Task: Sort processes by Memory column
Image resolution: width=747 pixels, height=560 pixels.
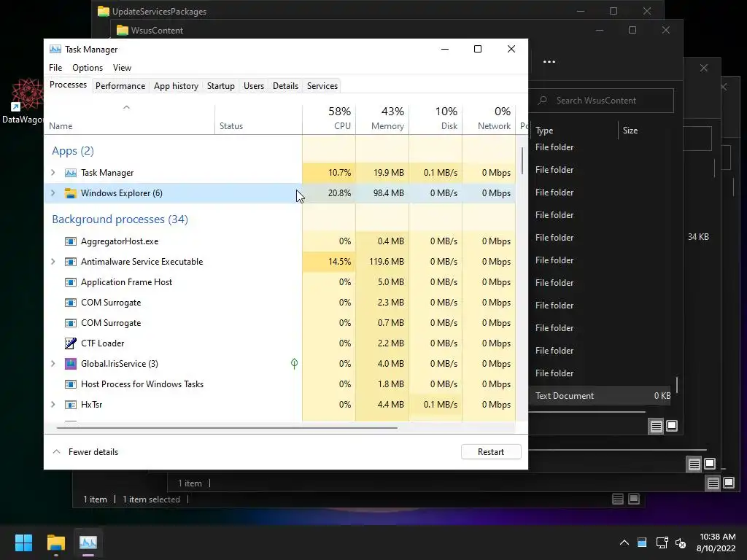Action: [382, 118]
